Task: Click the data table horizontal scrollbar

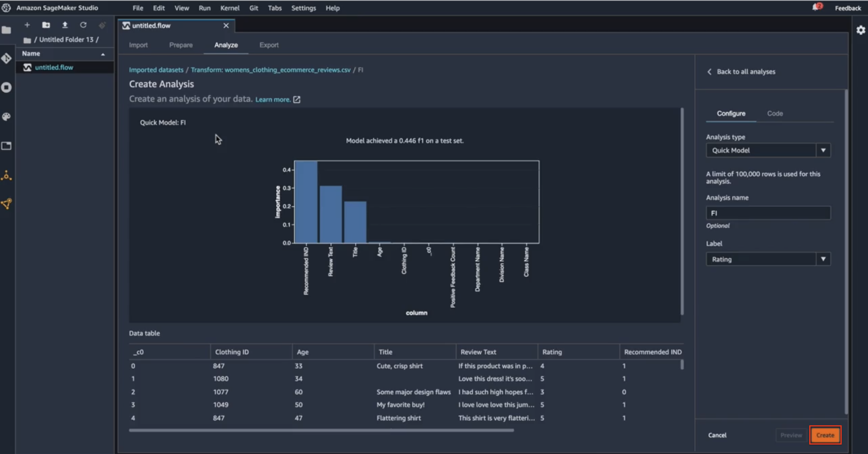Action: point(321,430)
